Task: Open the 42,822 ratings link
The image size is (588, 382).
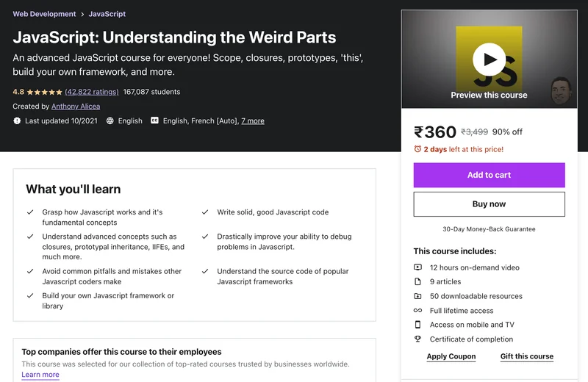Action: click(92, 92)
